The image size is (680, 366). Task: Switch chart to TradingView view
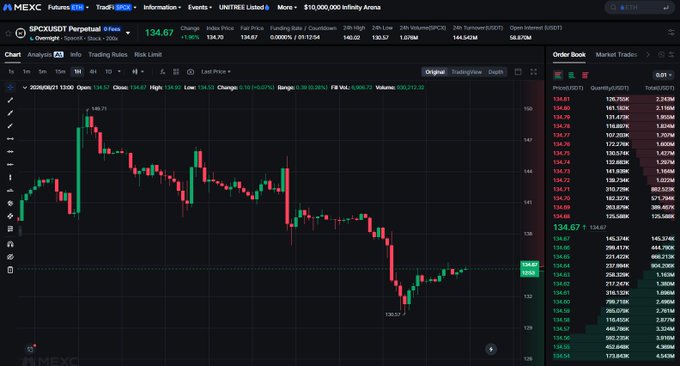click(466, 72)
